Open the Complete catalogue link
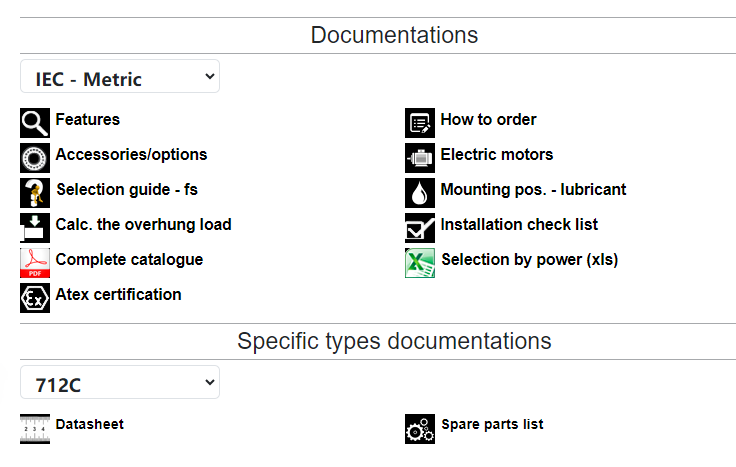The width and height of the screenshot is (736, 467). pos(129,260)
